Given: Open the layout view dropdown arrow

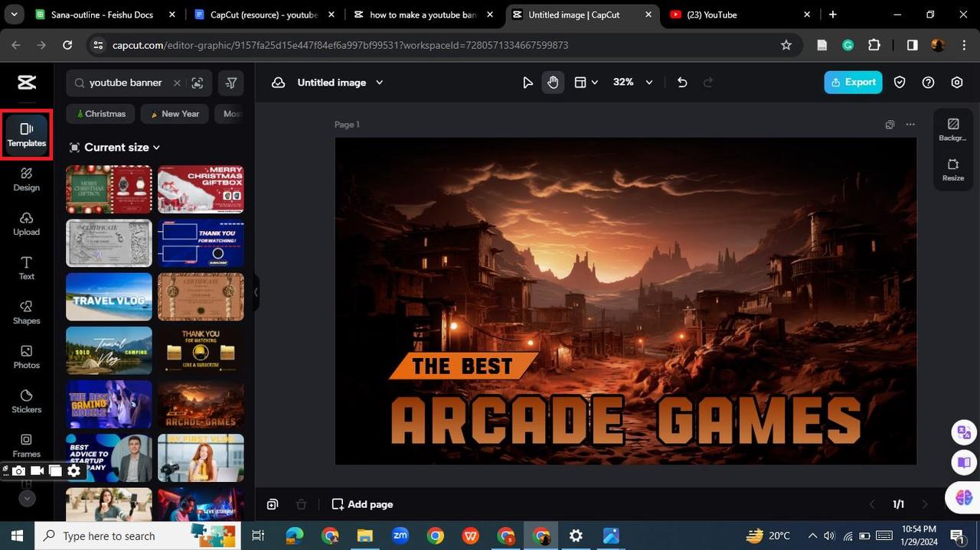Looking at the screenshot, I should [595, 83].
